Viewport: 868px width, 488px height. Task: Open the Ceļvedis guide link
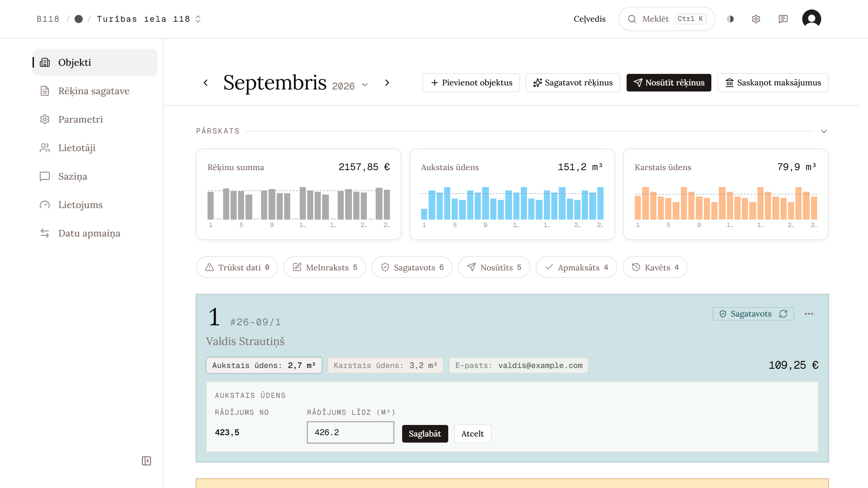[x=590, y=19]
